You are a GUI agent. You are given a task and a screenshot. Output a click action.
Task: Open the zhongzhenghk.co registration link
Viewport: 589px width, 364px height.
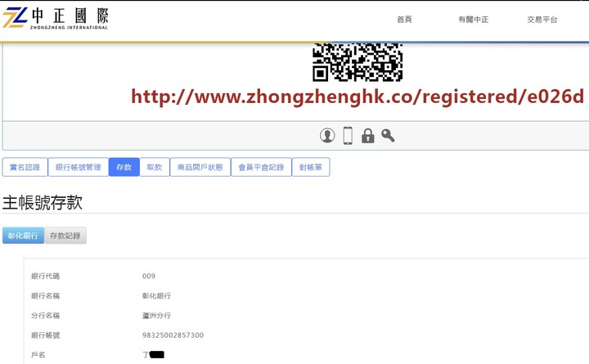pos(357,97)
